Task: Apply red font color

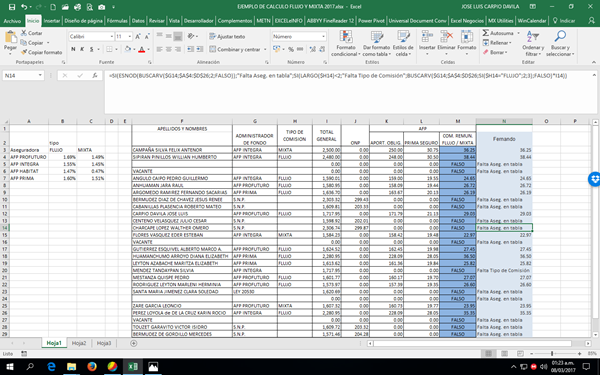Action: coord(142,49)
